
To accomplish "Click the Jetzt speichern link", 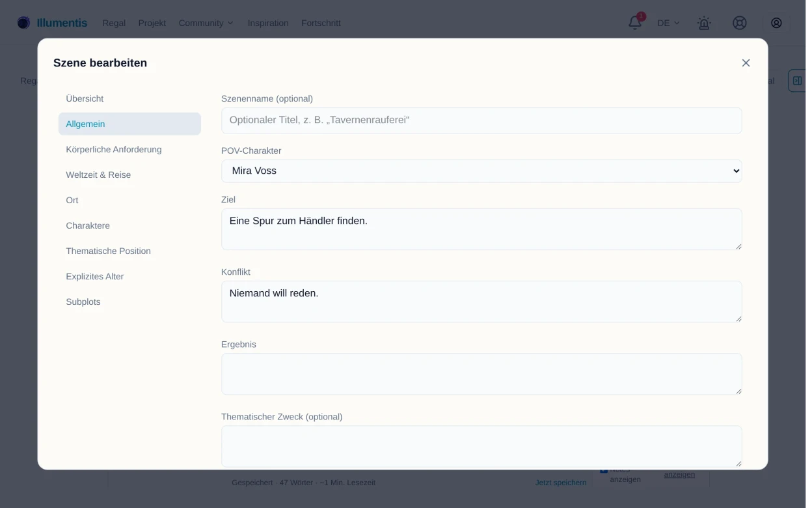I will [x=561, y=483].
